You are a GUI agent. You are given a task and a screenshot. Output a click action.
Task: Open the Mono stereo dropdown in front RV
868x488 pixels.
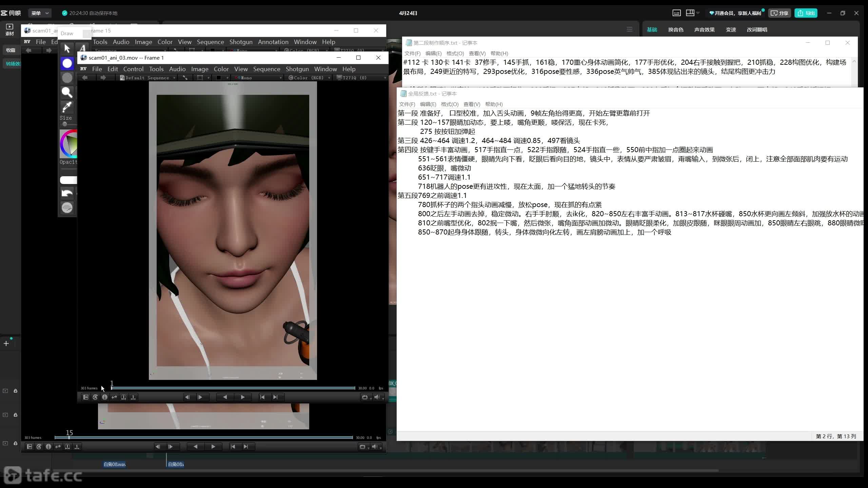[258, 78]
